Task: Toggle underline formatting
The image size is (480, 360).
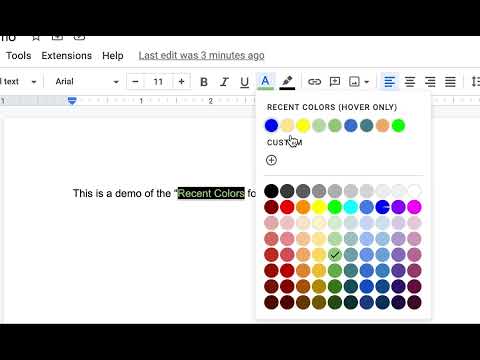Action: click(245, 82)
